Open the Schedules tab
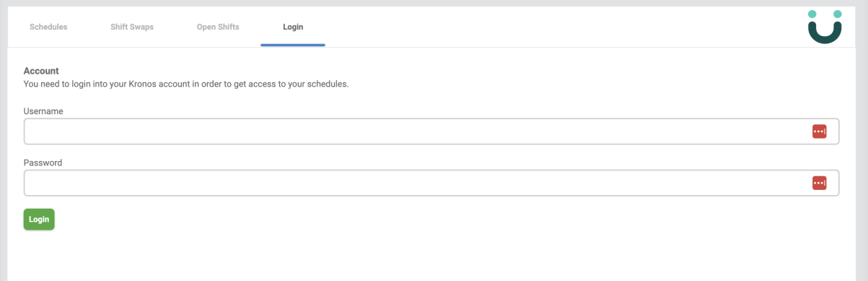The width and height of the screenshot is (868, 281). [x=48, y=27]
